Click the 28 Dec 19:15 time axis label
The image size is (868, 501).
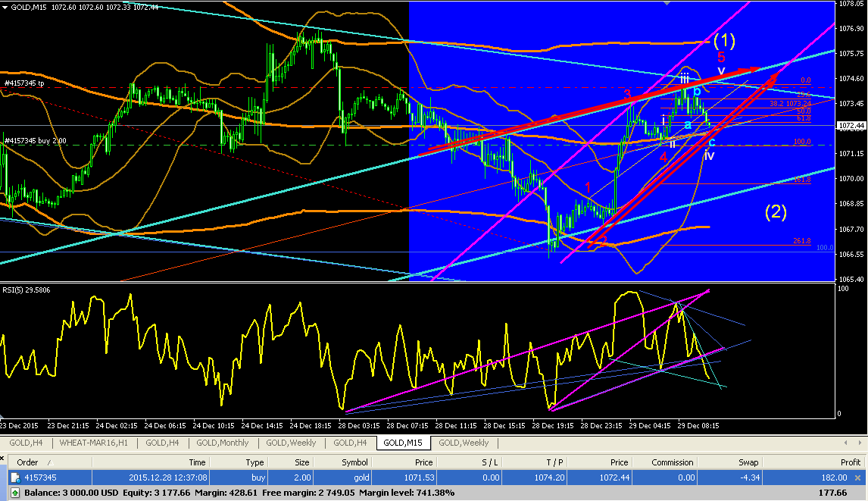click(x=552, y=426)
